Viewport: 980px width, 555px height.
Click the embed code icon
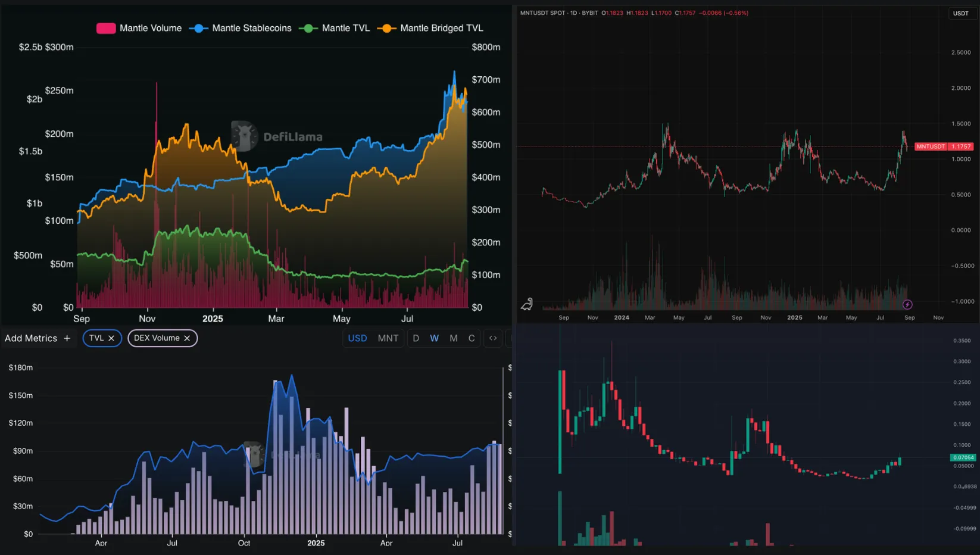click(493, 338)
